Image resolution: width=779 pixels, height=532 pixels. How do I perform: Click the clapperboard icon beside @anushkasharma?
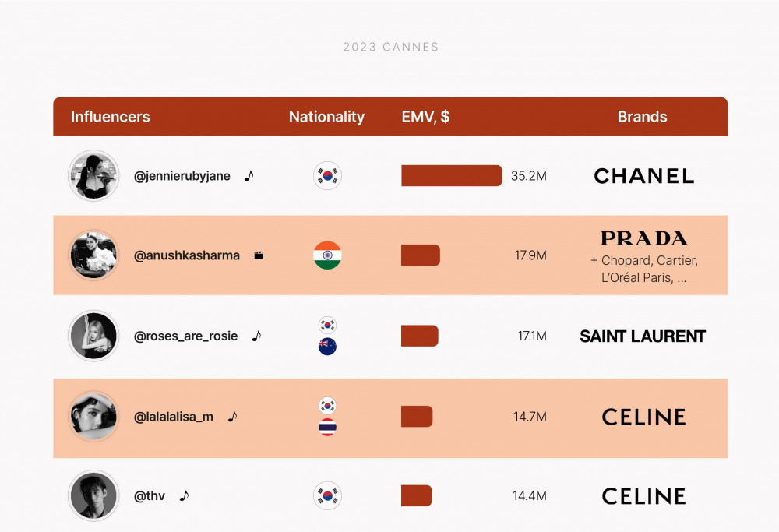(x=259, y=255)
